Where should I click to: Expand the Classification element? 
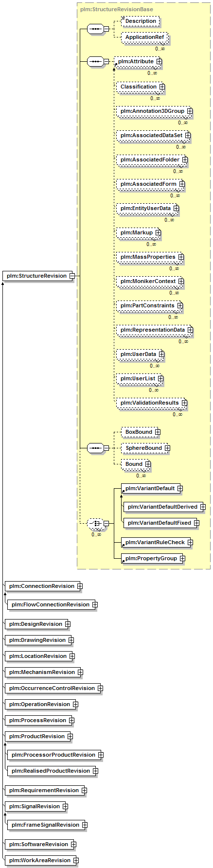click(162, 87)
